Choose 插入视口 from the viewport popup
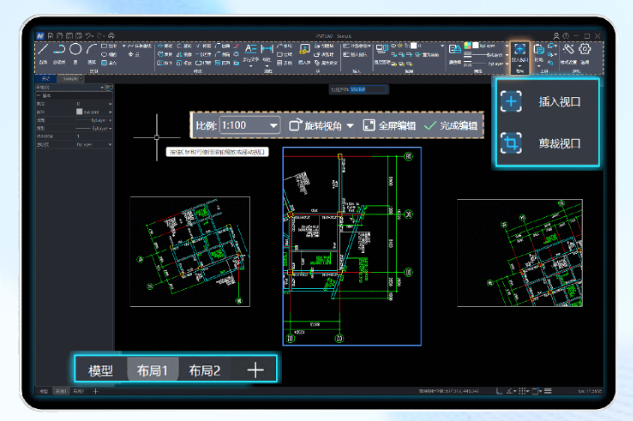 tap(547, 102)
